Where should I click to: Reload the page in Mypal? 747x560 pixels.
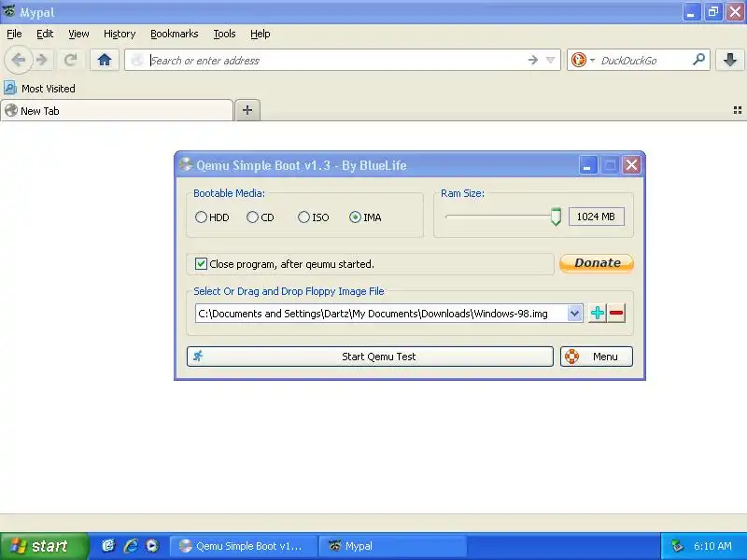(x=71, y=60)
